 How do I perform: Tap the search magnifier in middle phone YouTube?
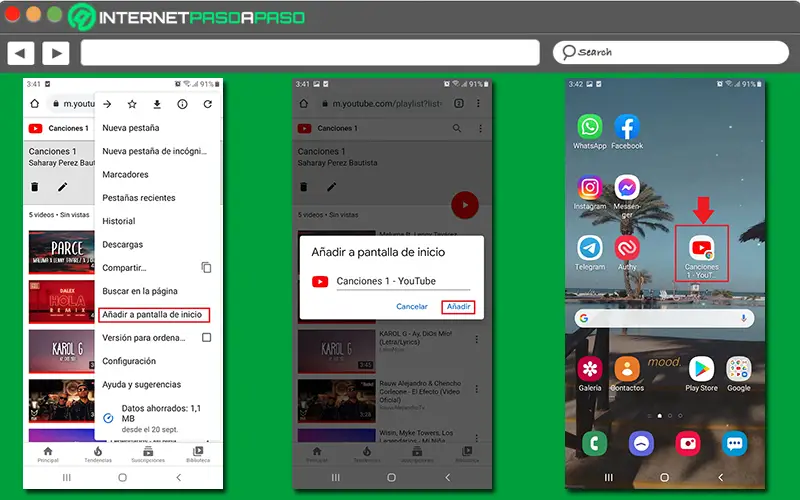click(457, 128)
